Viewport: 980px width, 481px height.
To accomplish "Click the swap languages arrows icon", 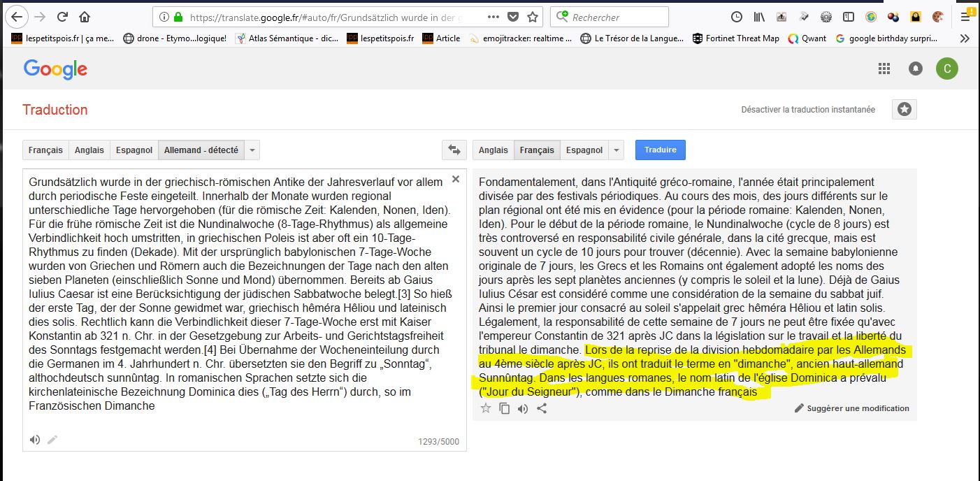I will pyautogui.click(x=454, y=150).
